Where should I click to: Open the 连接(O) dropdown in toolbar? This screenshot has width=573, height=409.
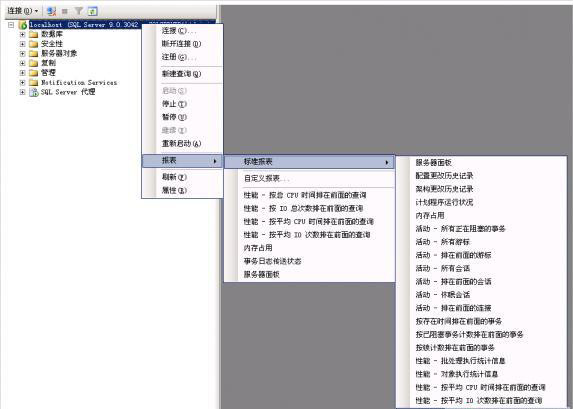pos(23,11)
